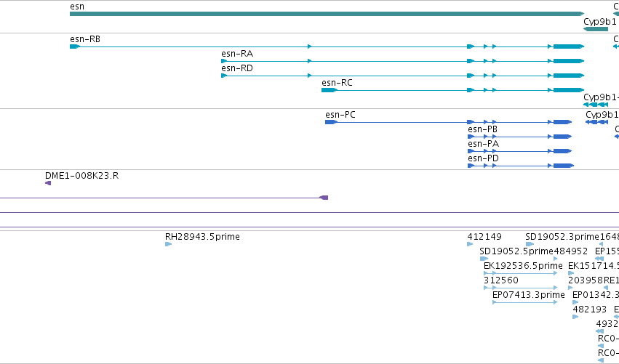
Task: Open the EP07413.3prime EST label
Action: click(529, 295)
